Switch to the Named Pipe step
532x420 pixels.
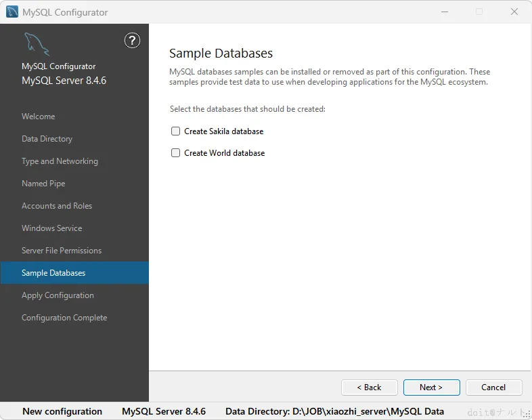coord(43,184)
